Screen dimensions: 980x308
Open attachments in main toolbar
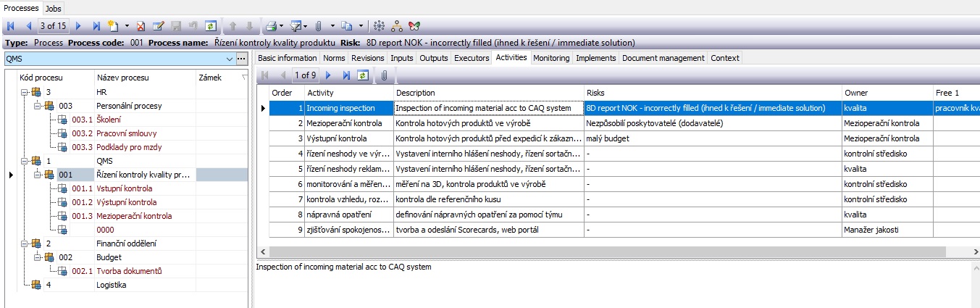318,26
